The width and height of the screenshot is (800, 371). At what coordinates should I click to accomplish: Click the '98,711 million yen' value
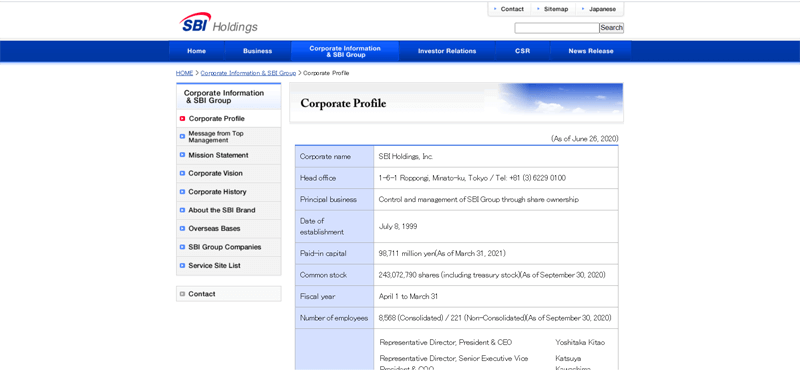click(x=442, y=253)
